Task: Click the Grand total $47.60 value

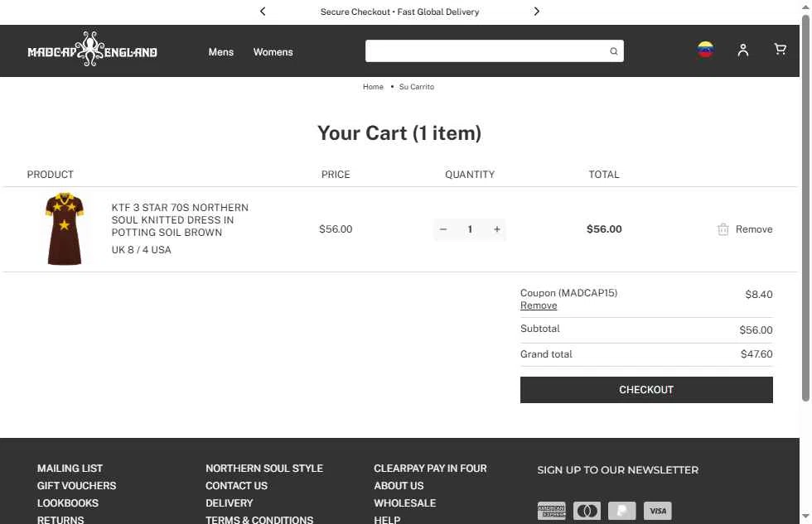Action: pyautogui.click(x=756, y=354)
